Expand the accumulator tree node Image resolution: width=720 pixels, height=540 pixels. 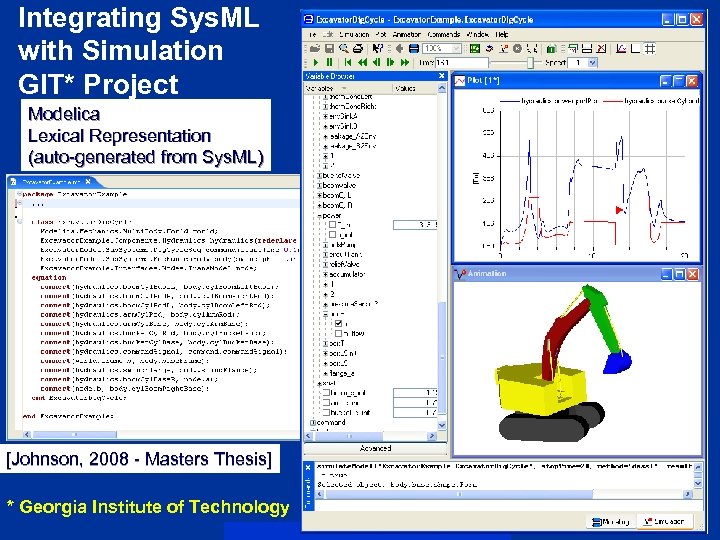click(326, 274)
